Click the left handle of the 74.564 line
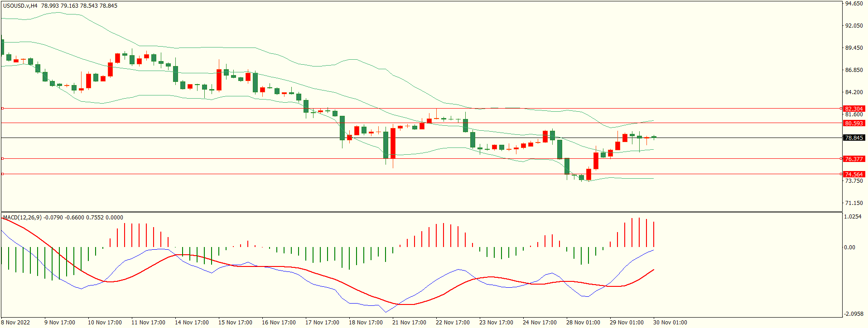 [3, 174]
